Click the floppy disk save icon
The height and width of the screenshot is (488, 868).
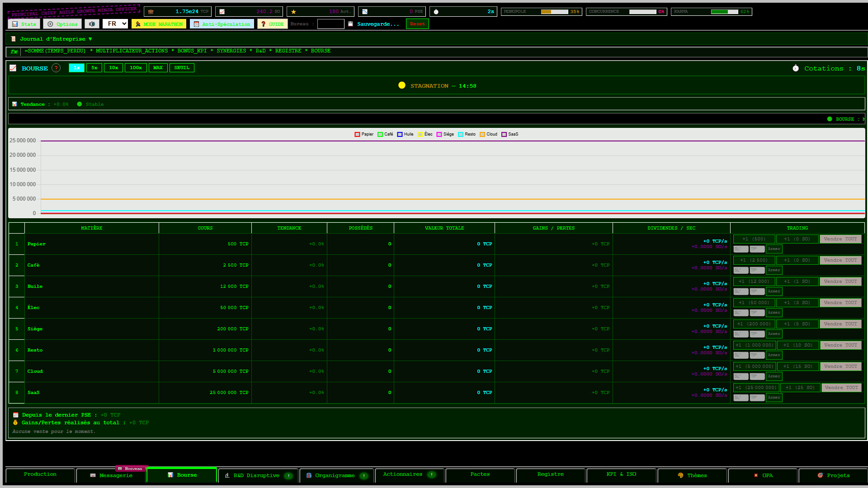[350, 24]
